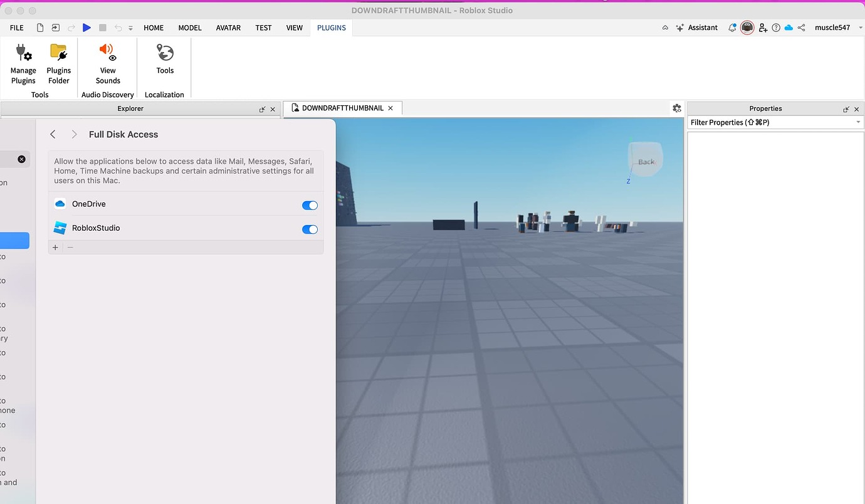The image size is (865, 504).
Task: Switch to the MODEL ribbon tab
Action: point(189,28)
